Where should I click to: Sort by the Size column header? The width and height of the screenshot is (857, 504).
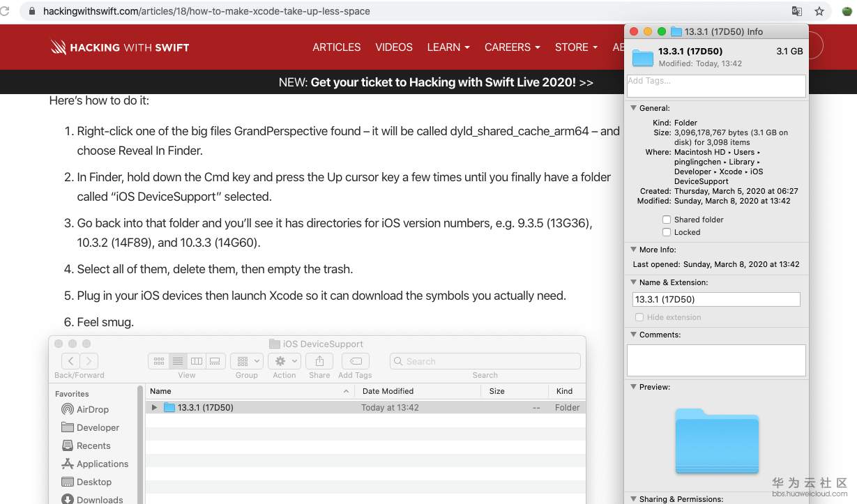click(515, 391)
